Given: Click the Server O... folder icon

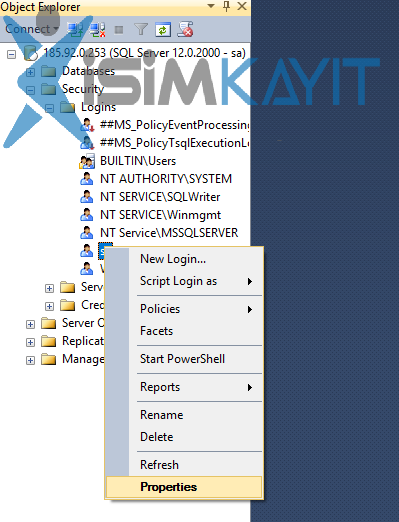Looking at the screenshot, I should tap(49, 323).
